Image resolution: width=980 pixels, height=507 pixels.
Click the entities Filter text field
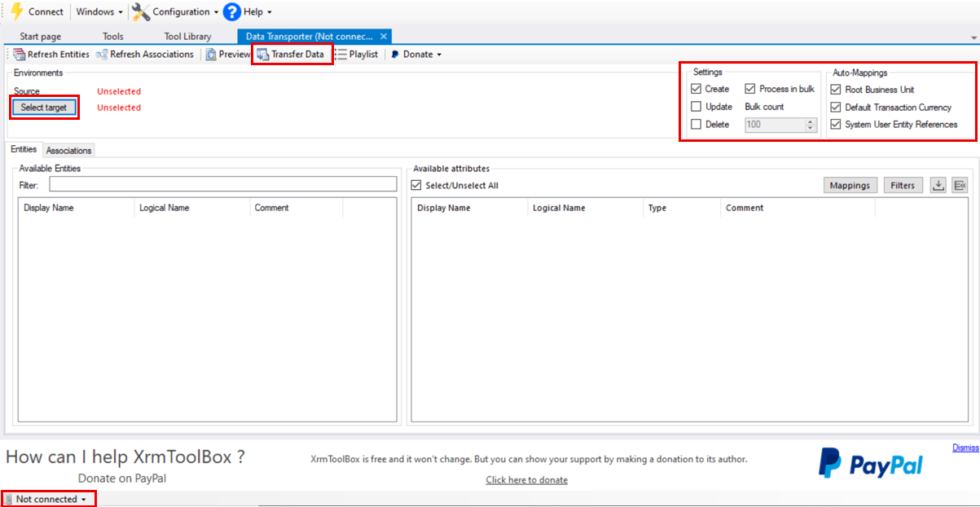click(222, 185)
